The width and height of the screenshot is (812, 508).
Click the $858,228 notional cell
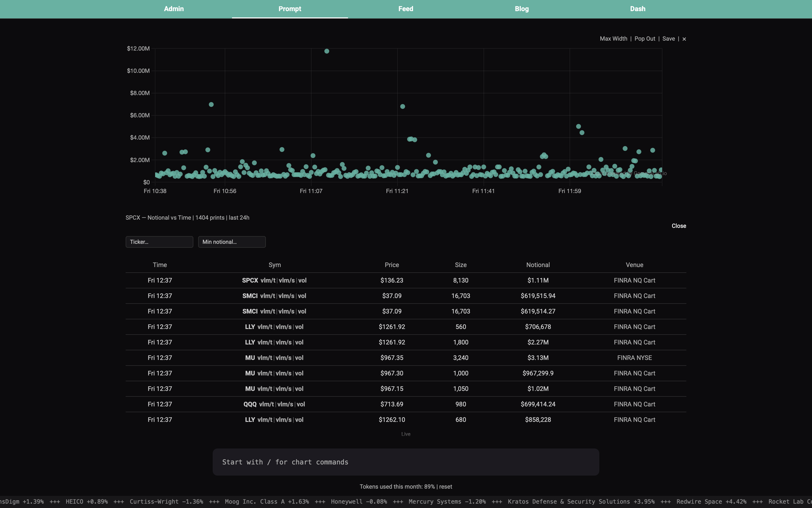click(538, 419)
